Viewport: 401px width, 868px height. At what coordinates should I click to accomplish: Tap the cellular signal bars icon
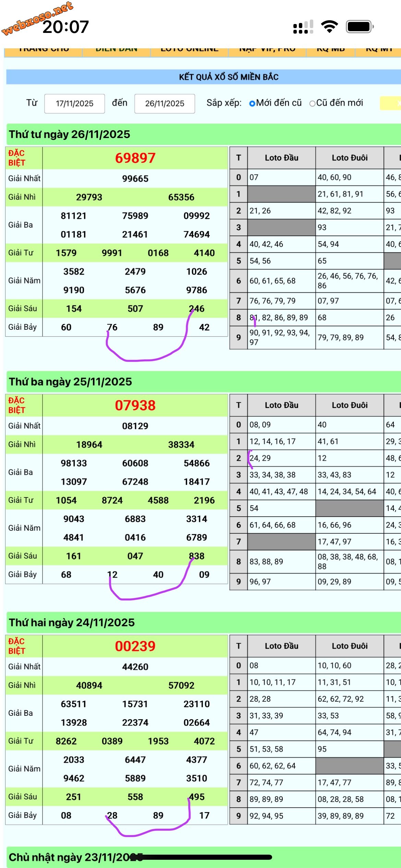pyautogui.click(x=303, y=27)
